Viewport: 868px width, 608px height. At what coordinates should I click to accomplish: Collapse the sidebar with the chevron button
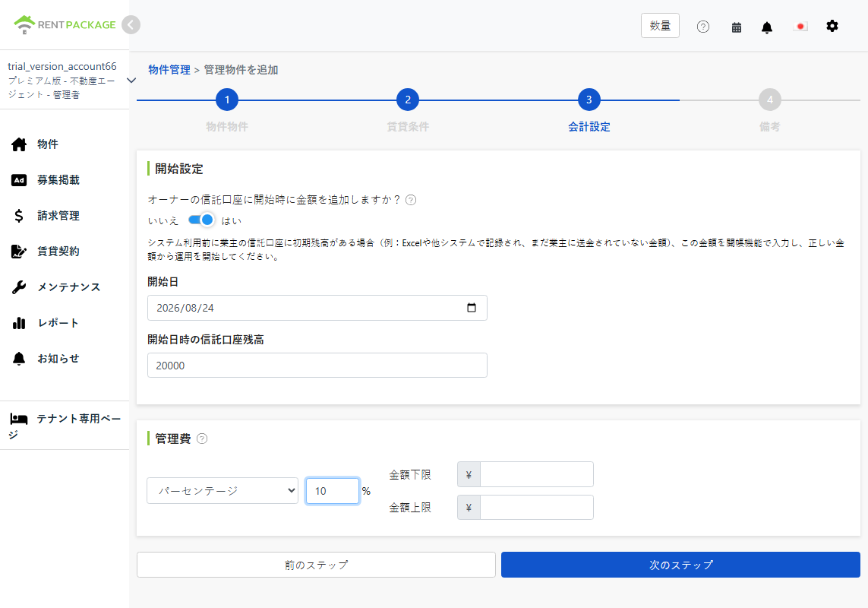(x=131, y=25)
